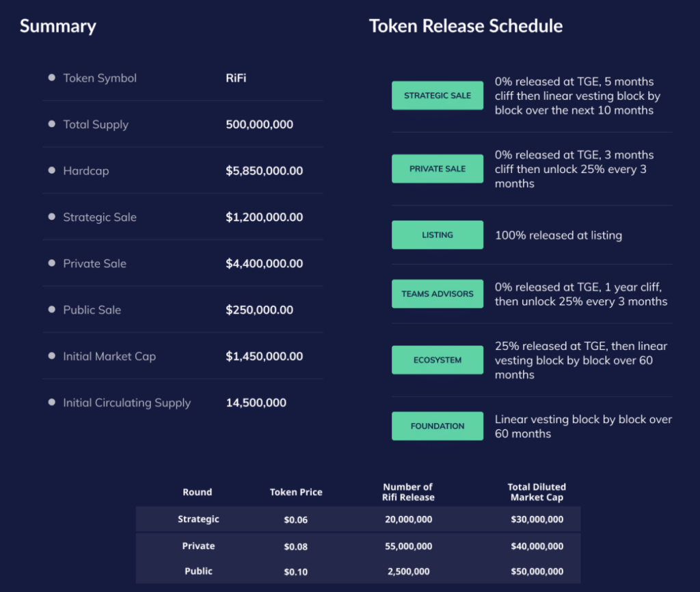Viewport: 700px width, 592px height.
Task: Click the Private row name in table
Action: click(x=198, y=546)
